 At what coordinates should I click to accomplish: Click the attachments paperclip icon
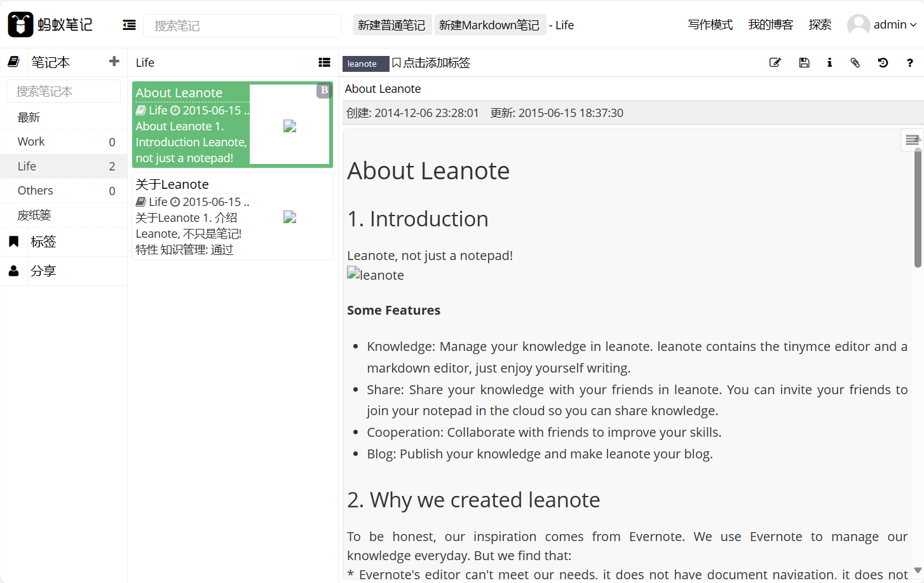(x=855, y=62)
